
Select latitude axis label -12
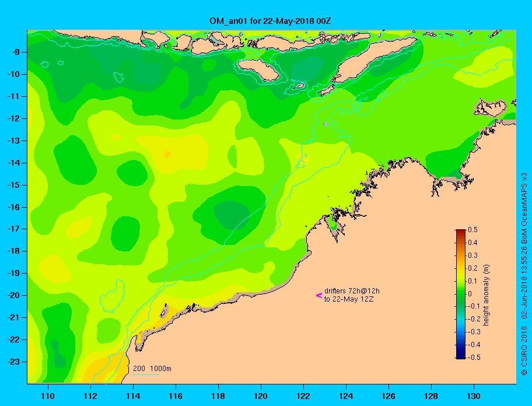pos(13,118)
